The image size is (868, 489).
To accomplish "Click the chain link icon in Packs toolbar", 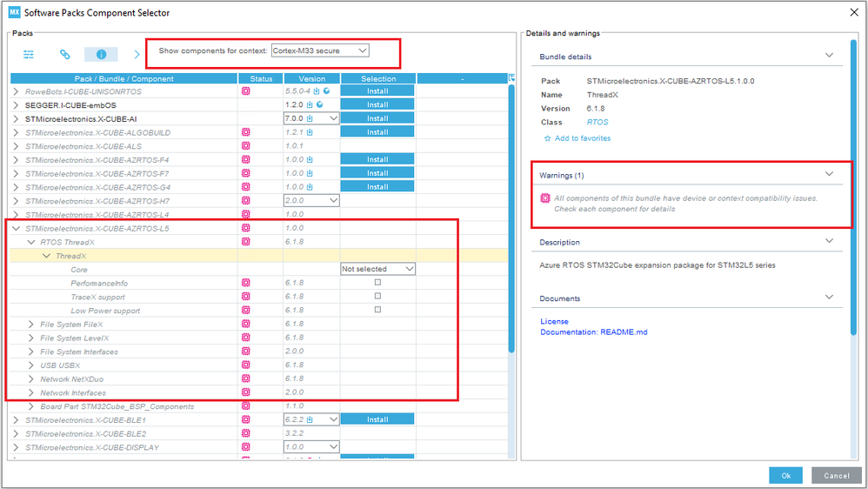I will point(64,54).
